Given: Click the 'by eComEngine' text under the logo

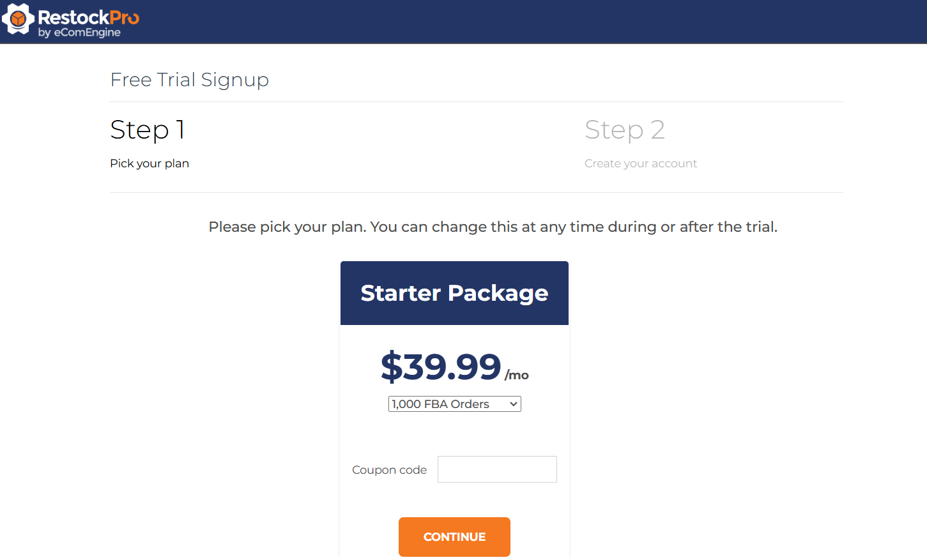Looking at the screenshot, I should click(79, 33).
